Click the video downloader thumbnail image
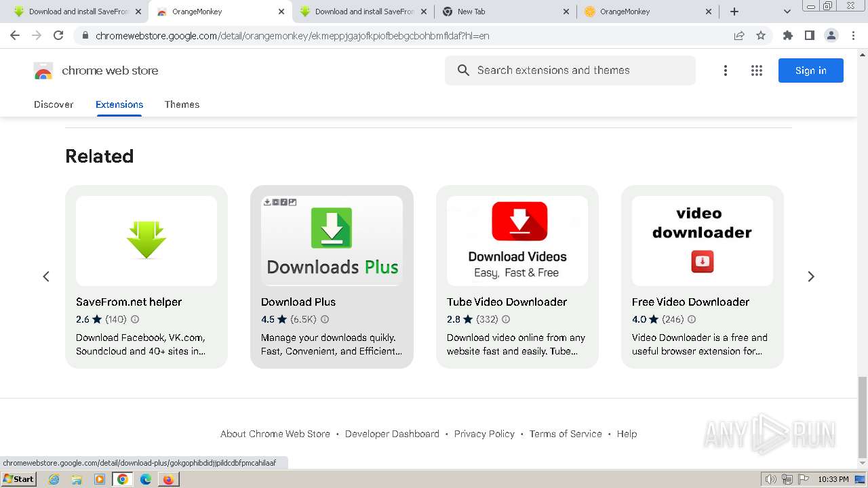Screen dimensions: 868x488 [703, 241]
